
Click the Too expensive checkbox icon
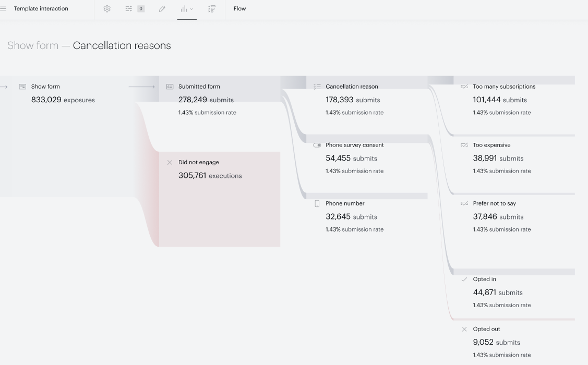(464, 145)
